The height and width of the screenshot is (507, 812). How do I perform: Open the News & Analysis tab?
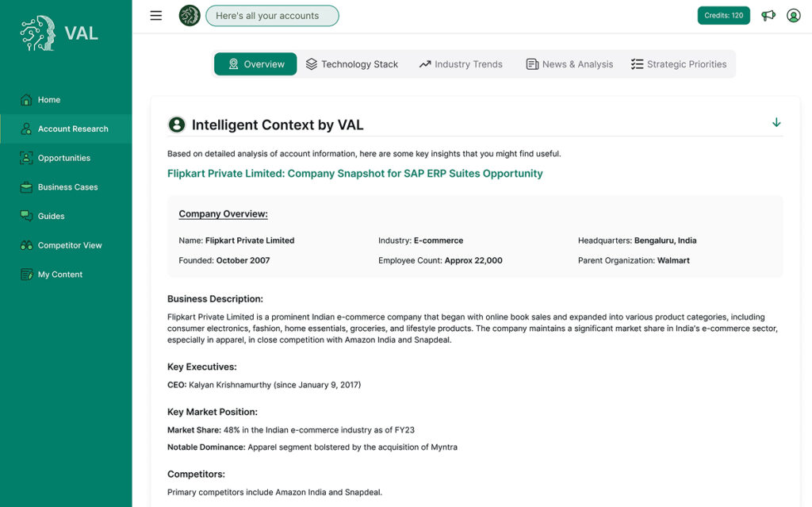569,64
